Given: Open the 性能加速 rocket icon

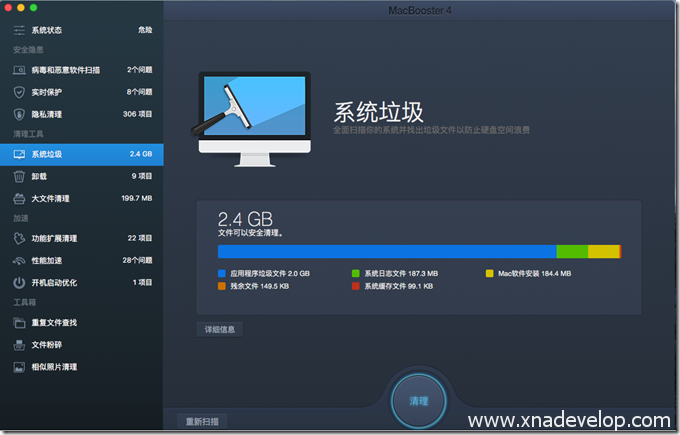Looking at the screenshot, I should click(x=19, y=260).
